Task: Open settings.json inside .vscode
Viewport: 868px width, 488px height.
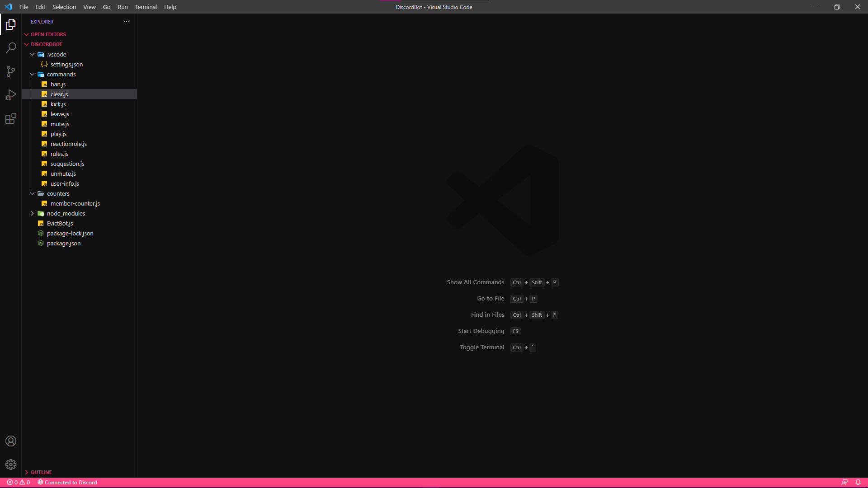Action: (66, 64)
